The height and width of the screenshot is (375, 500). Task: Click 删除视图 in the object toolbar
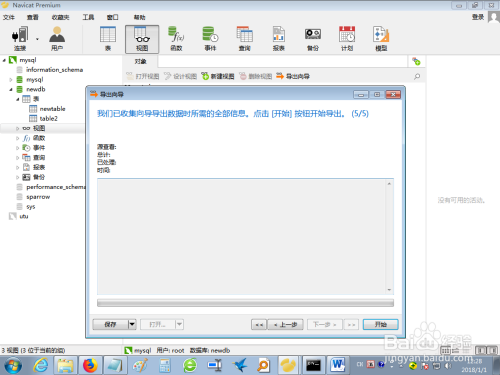point(256,76)
